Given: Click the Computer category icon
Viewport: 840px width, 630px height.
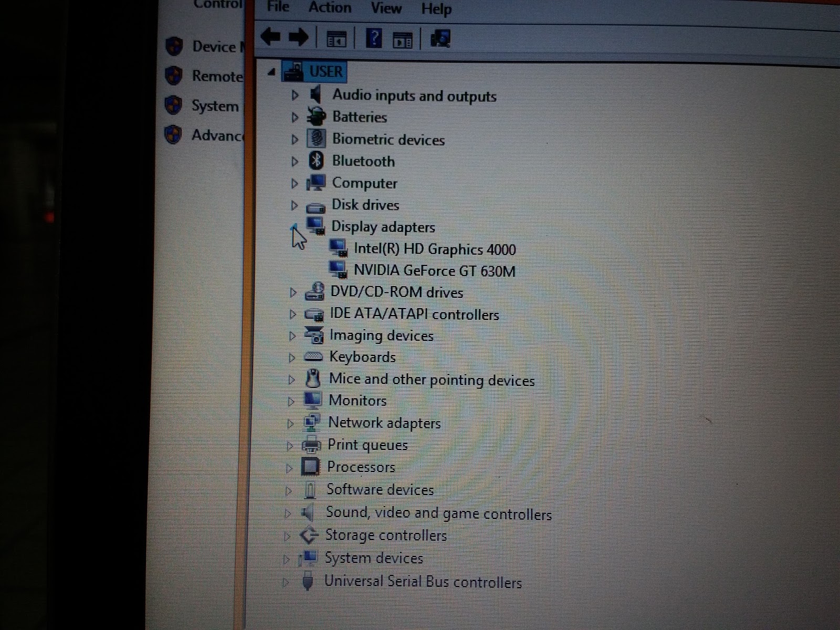Looking at the screenshot, I should (316, 183).
